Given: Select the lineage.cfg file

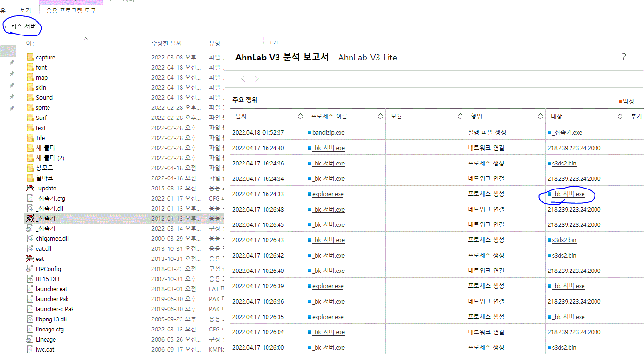Looking at the screenshot, I should tap(49, 329).
